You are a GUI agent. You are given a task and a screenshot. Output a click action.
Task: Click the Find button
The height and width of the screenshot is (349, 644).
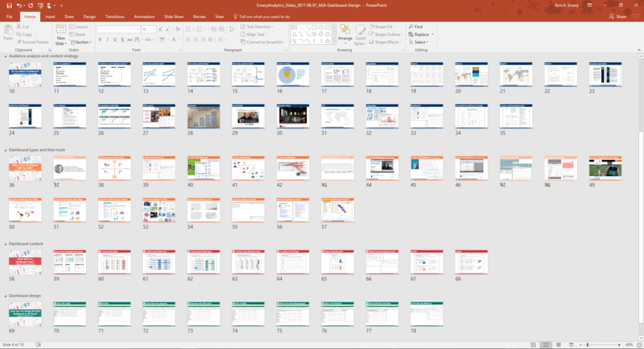click(x=416, y=26)
